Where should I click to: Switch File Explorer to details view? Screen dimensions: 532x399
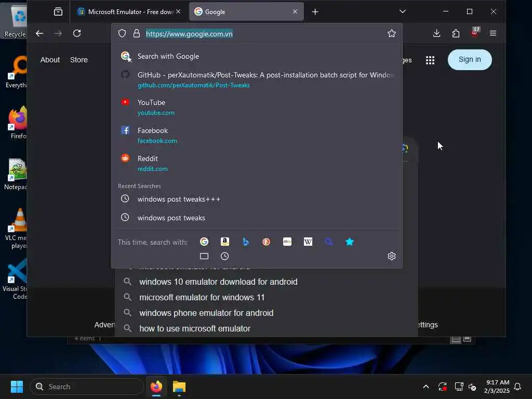coord(456,339)
